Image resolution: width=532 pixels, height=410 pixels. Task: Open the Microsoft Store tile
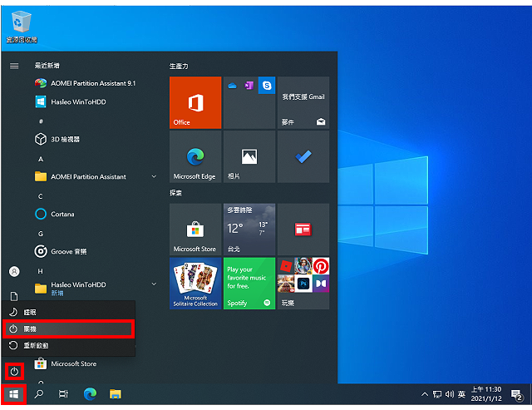pos(195,230)
